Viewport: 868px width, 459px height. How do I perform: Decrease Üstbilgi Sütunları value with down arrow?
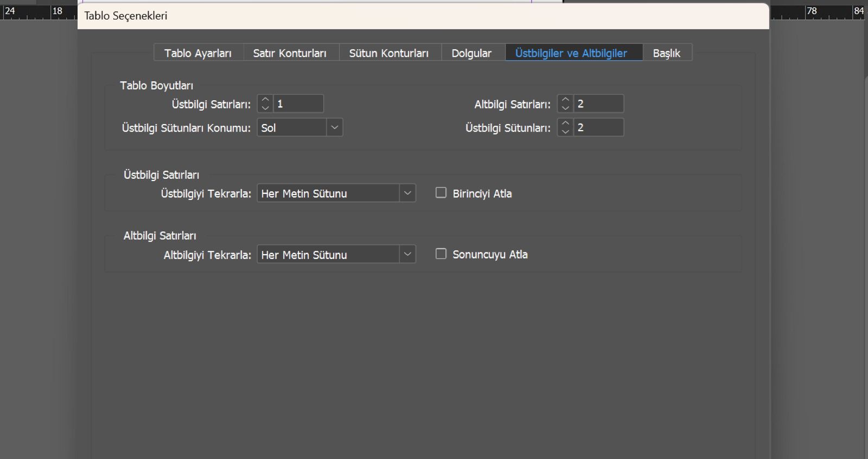pos(565,132)
